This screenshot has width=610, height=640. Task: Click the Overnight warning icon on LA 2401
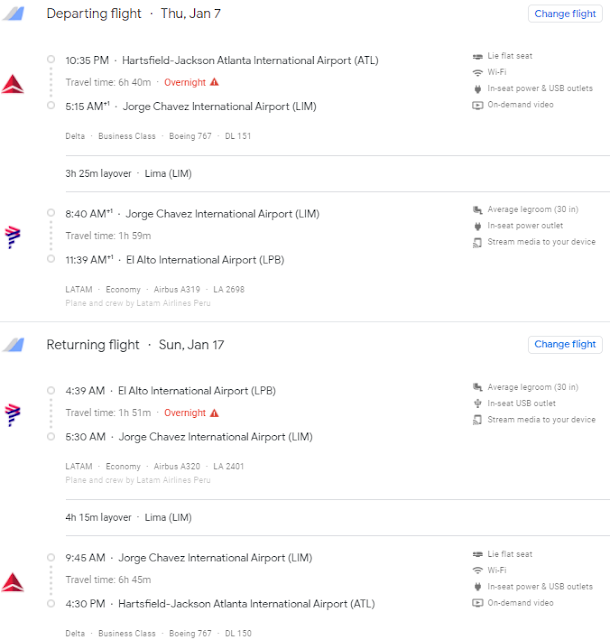pyautogui.click(x=214, y=413)
